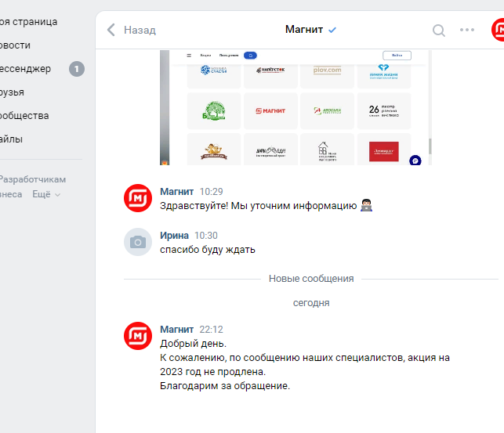Image resolution: width=504 pixels, height=433 pixels.
Task: Click the 'Добрый день.' line
Action: pyautogui.click(x=193, y=344)
